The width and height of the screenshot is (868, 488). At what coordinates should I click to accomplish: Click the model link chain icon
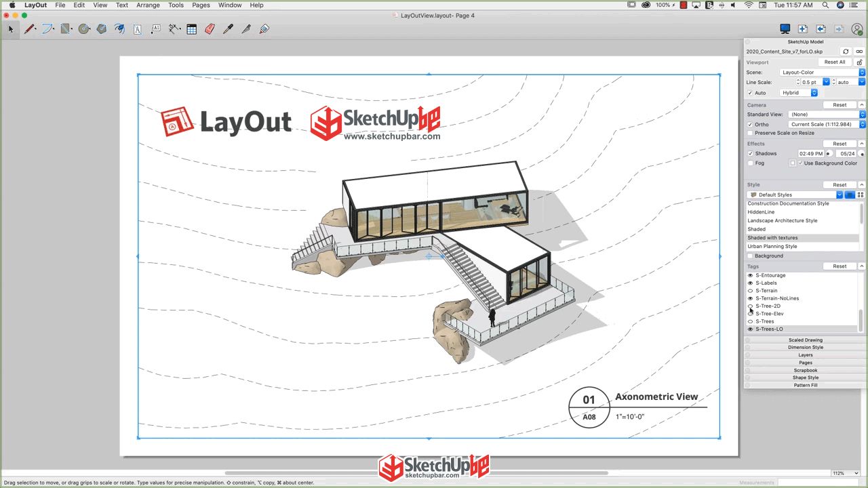click(859, 52)
